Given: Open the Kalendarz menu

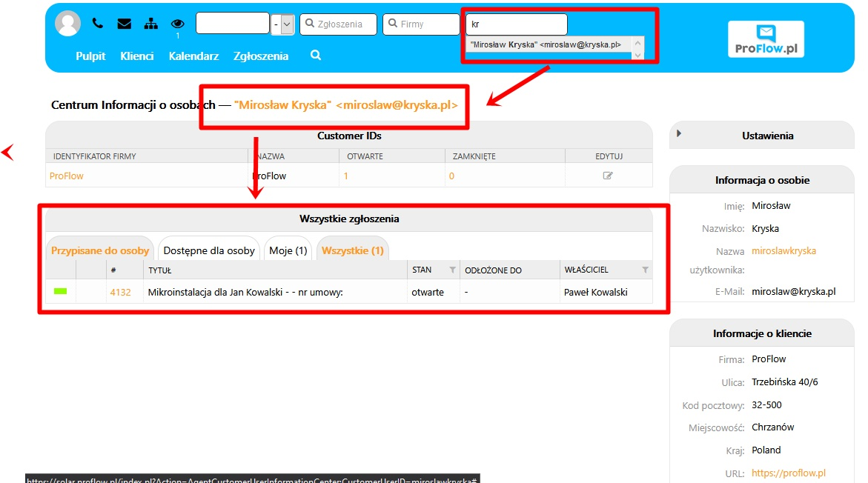Looking at the screenshot, I should [193, 56].
